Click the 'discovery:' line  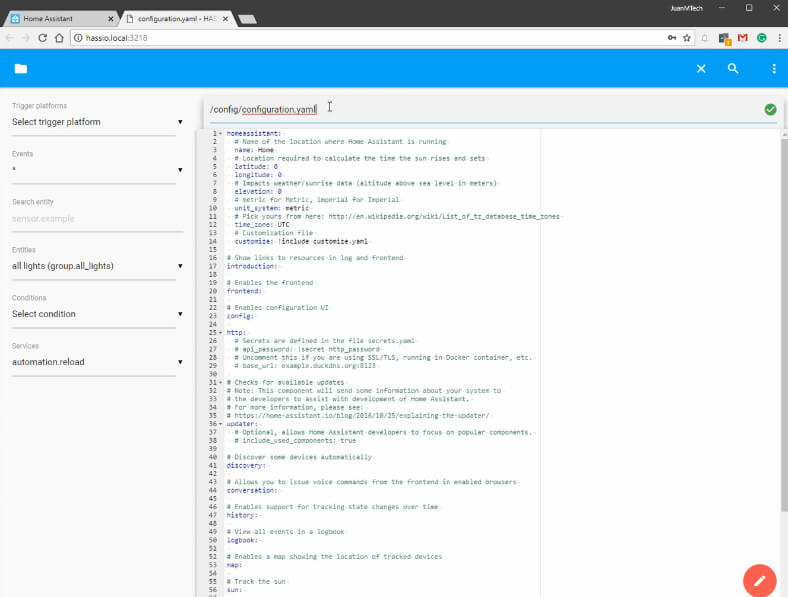[246, 465]
